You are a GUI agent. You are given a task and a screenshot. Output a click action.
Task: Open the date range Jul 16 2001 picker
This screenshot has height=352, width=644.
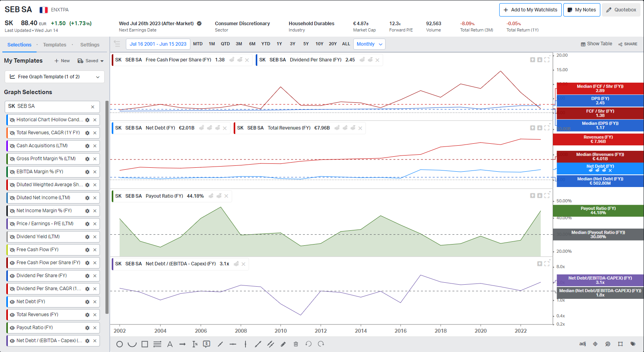(158, 44)
